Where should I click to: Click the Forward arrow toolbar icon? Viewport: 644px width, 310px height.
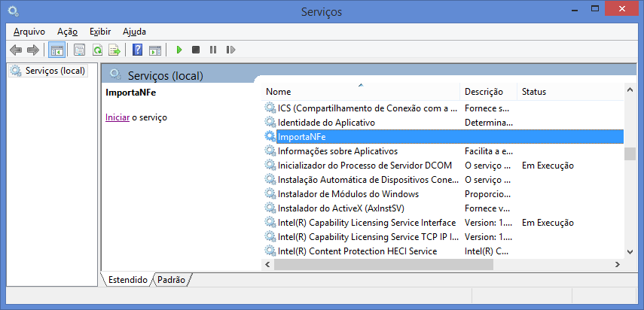pos(32,50)
